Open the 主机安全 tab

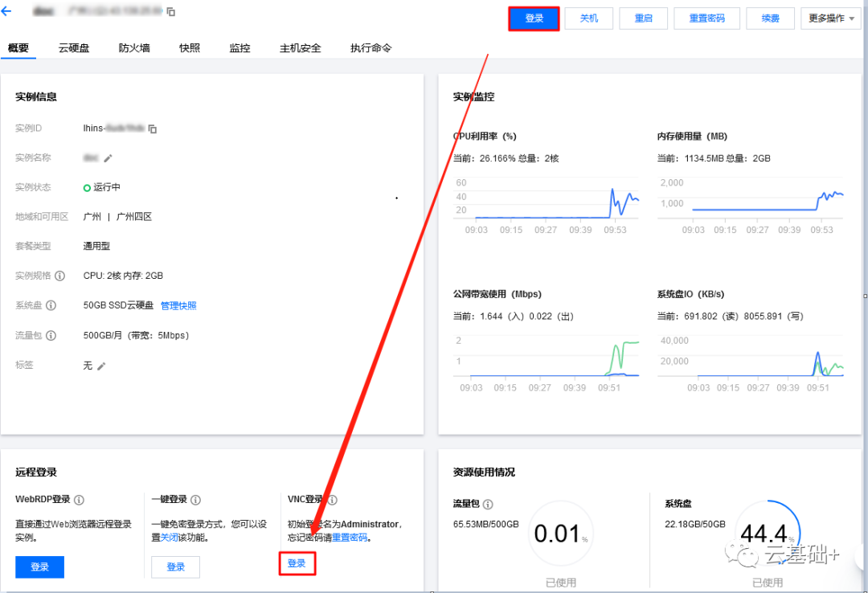300,48
